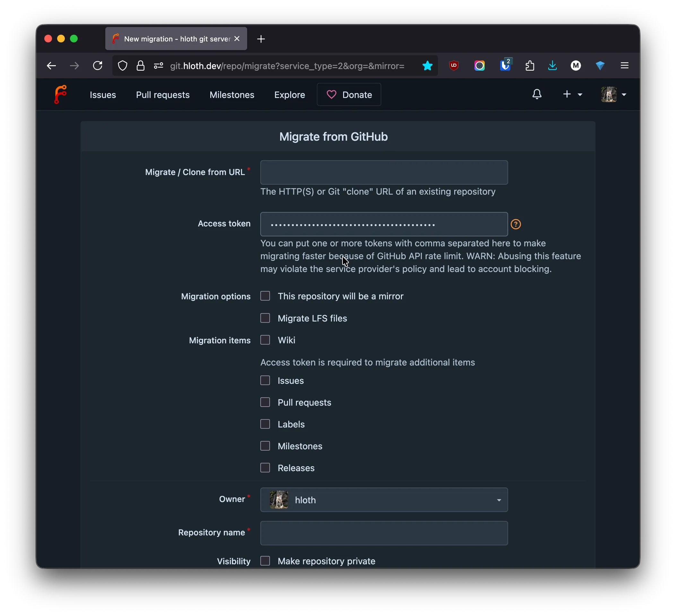Tick the Labels checkbox
Screen dimensions: 676x616
(x=265, y=424)
